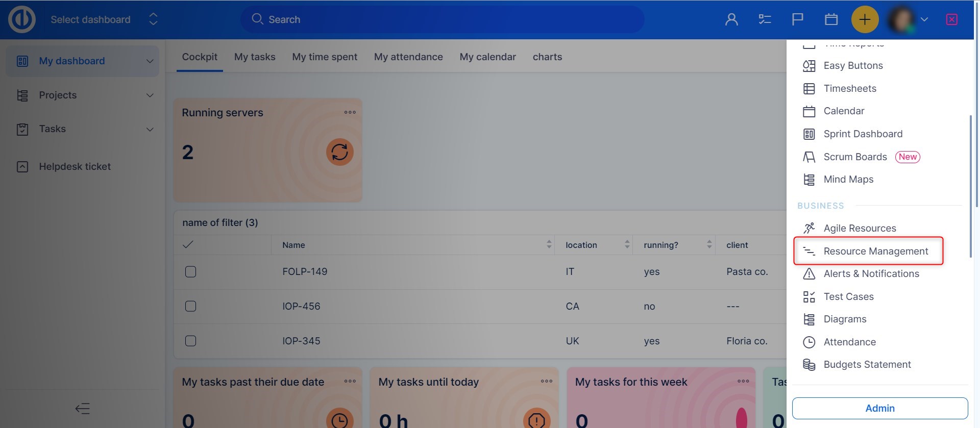The height and width of the screenshot is (428, 980).
Task: Expand the Projects sidebar section
Action: pos(150,95)
